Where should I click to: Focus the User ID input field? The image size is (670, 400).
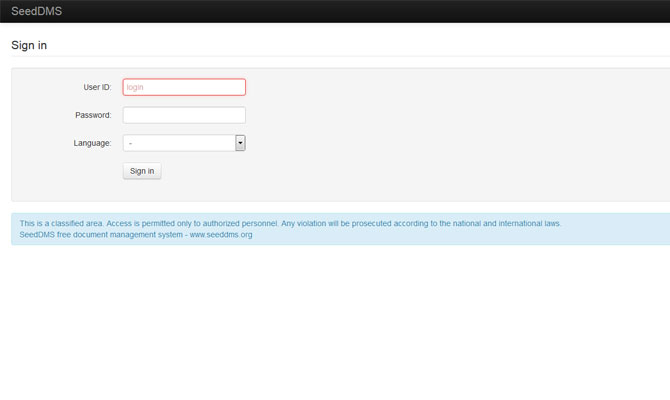pyautogui.click(x=184, y=87)
